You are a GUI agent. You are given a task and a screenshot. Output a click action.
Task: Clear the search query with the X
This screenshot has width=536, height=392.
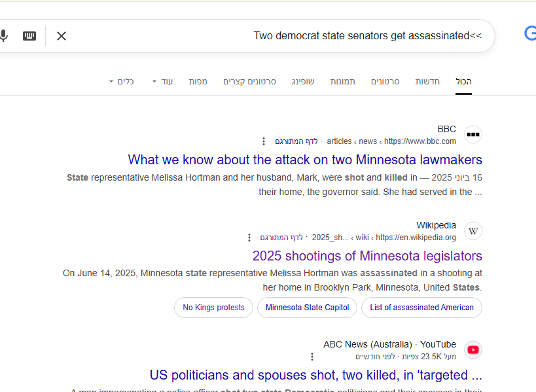[62, 36]
